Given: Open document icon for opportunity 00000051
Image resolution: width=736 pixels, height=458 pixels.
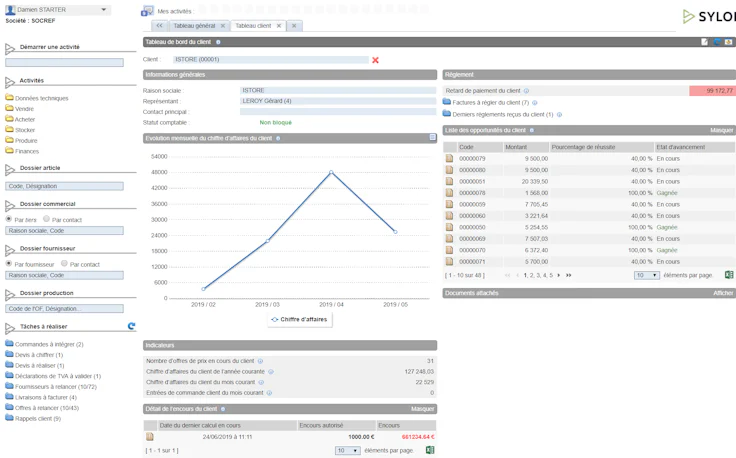Looking at the screenshot, I should pos(449,181).
